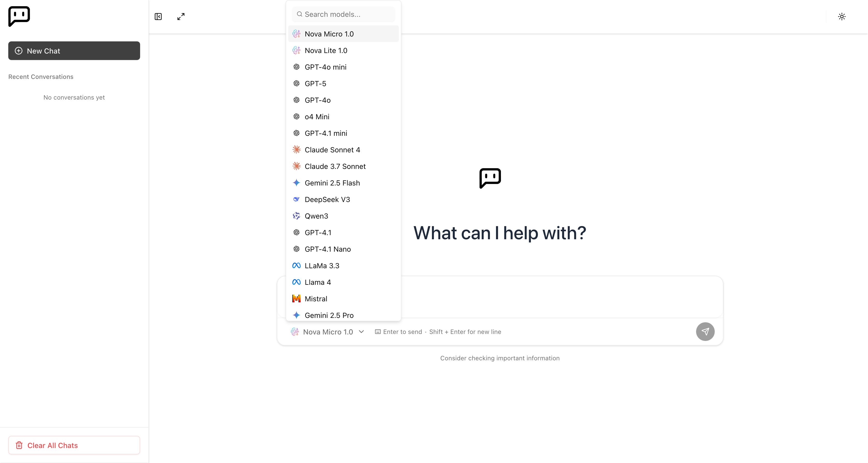Select Claude 3.7 Sonnet model
Screen dimensions: 868x463
[343, 166]
